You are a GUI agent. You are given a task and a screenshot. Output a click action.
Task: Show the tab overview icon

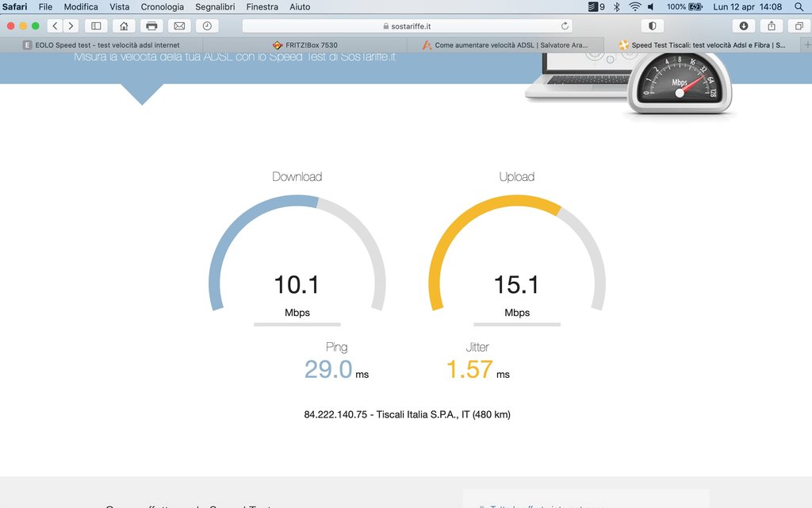click(x=799, y=26)
